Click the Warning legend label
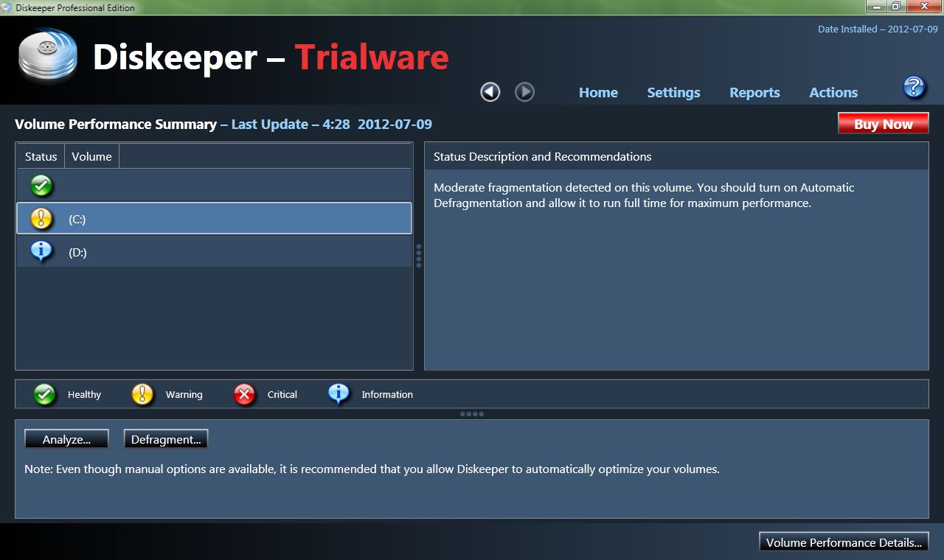 point(184,395)
